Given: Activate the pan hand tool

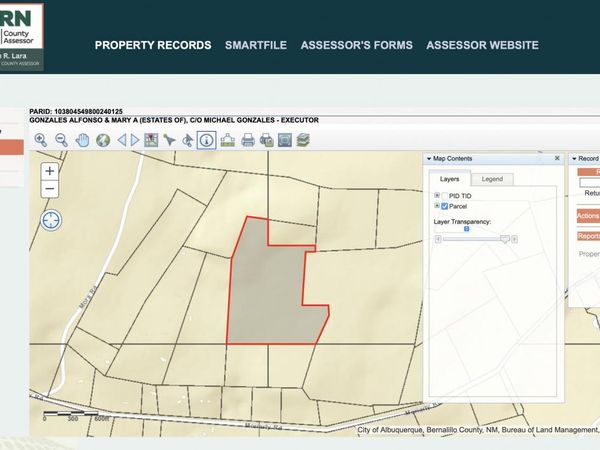Looking at the screenshot, I should (82, 140).
